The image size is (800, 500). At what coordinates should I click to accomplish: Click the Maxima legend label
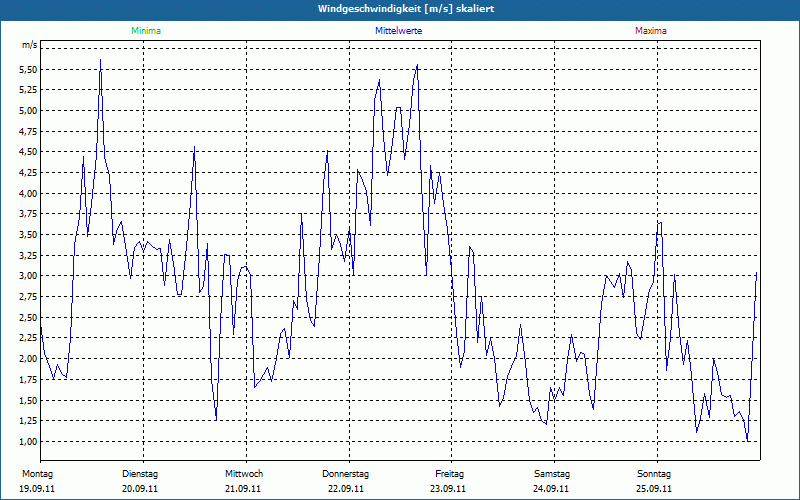651,31
